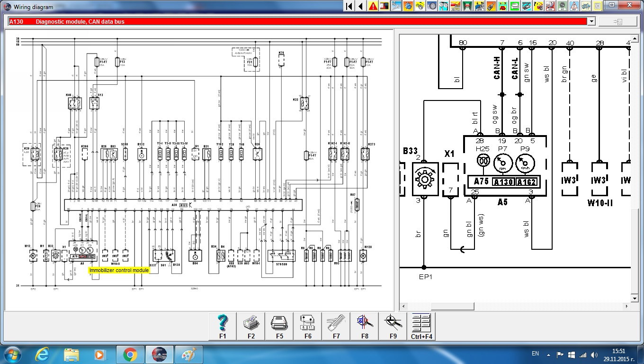Click the Immobilizer control module yellow tooltip
This screenshot has height=364, width=644.
click(x=119, y=270)
